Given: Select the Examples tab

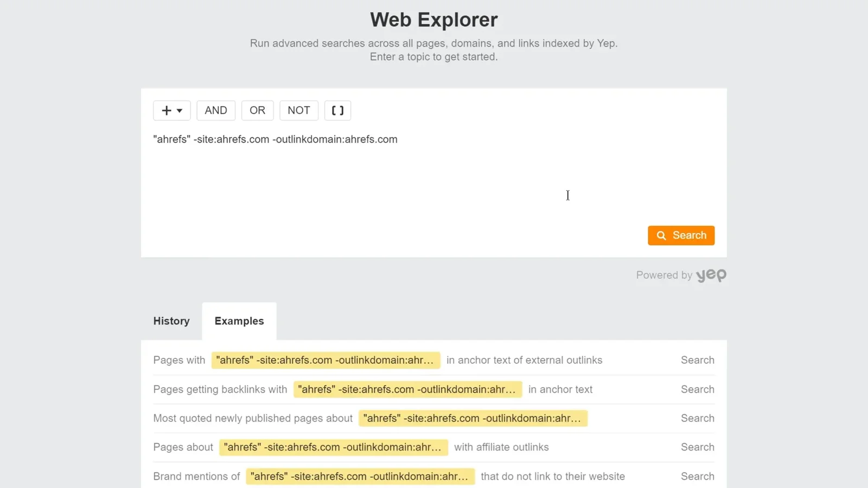Looking at the screenshot, I should tap(239, 321).
